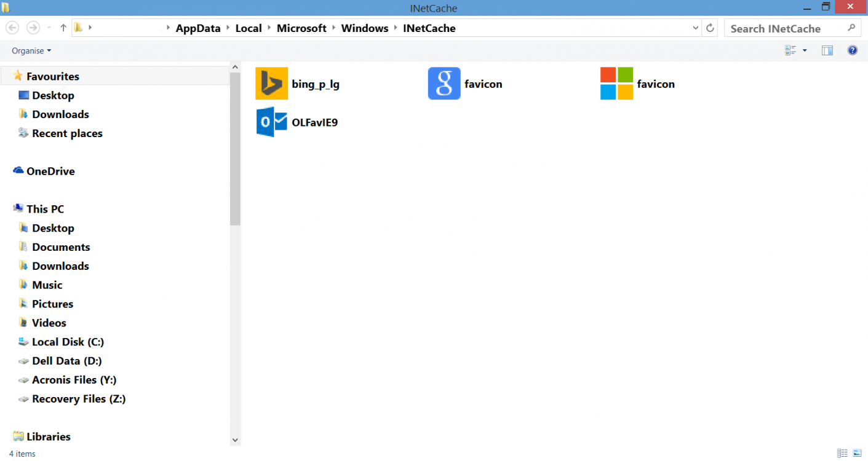The image size is (868, 461).
Task: Navigate to Microsoft in the breadcrumb path
Action: tap(301, 28)
